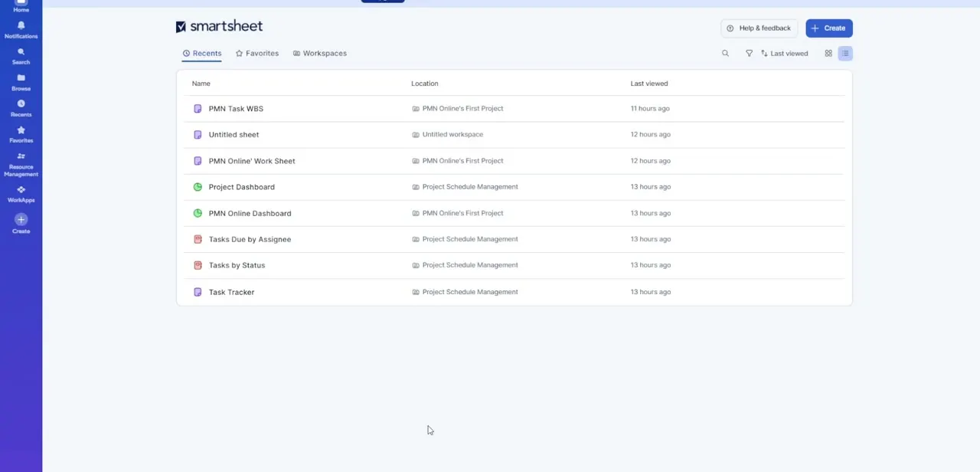Go to Home in sidebar

(21, 7)
